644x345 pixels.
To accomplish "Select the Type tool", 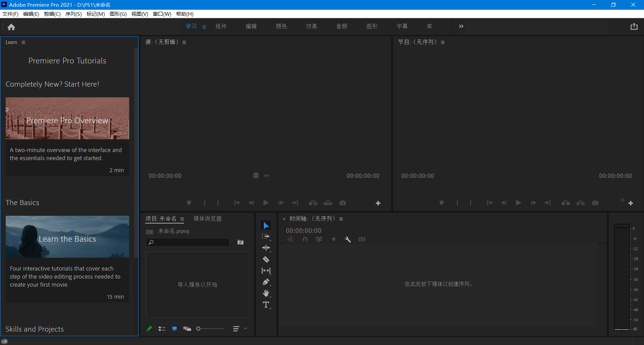I will pyautogui.click(x=266, y=305).
